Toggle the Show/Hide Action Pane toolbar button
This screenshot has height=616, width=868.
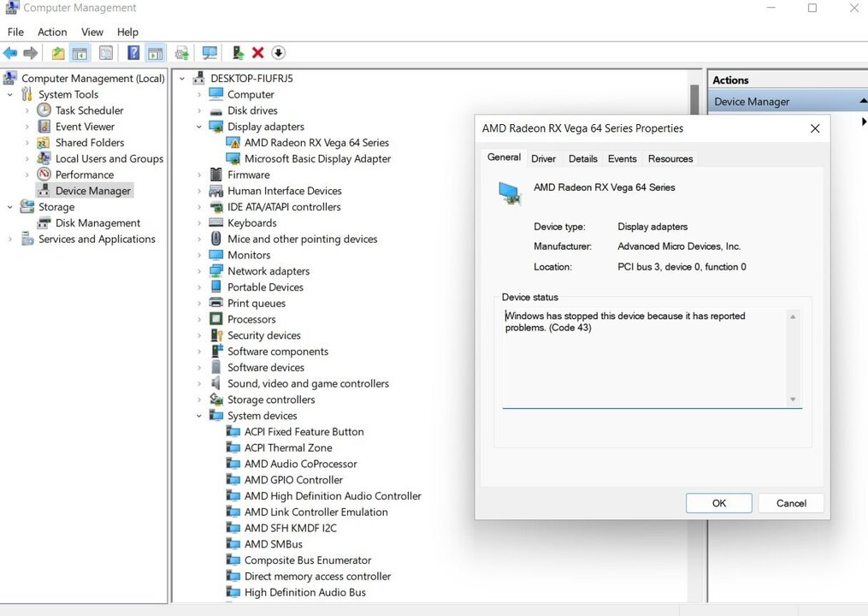coord(155,53)
